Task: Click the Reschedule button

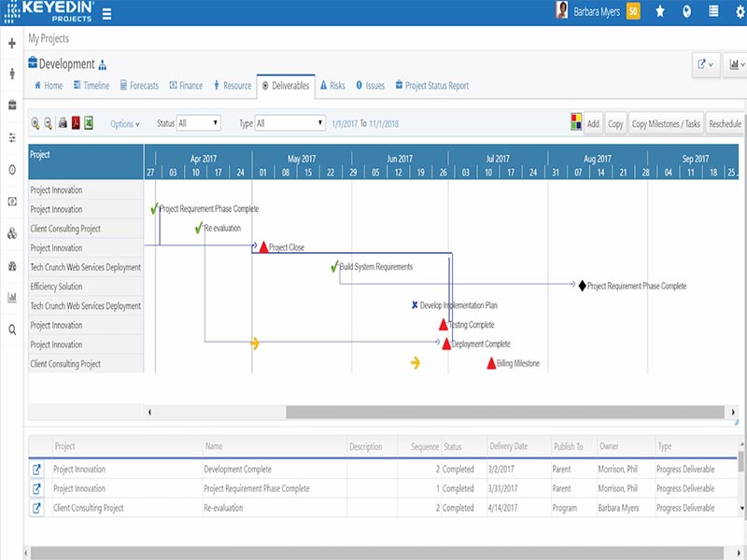Action: coord(725,123)
